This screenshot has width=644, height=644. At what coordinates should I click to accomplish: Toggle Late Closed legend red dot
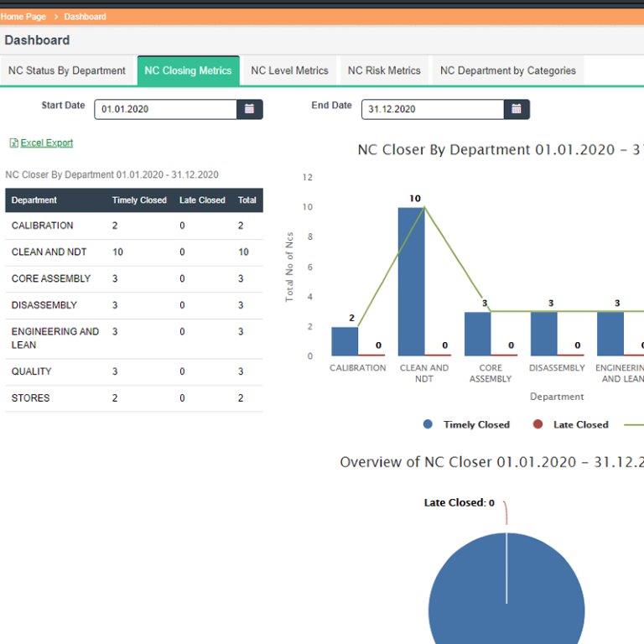click(x=538, y=424)
